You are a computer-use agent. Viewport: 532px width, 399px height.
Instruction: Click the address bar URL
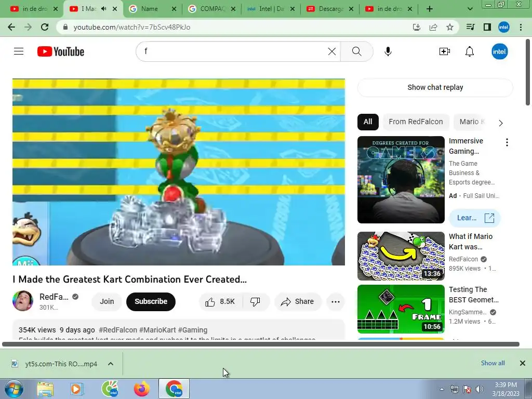(x=131, y=27)
